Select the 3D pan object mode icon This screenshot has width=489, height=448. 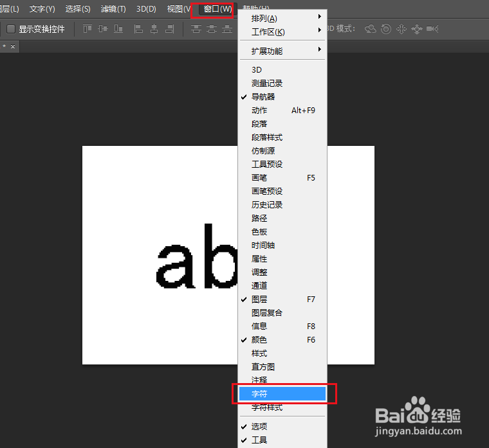(401, 29)
